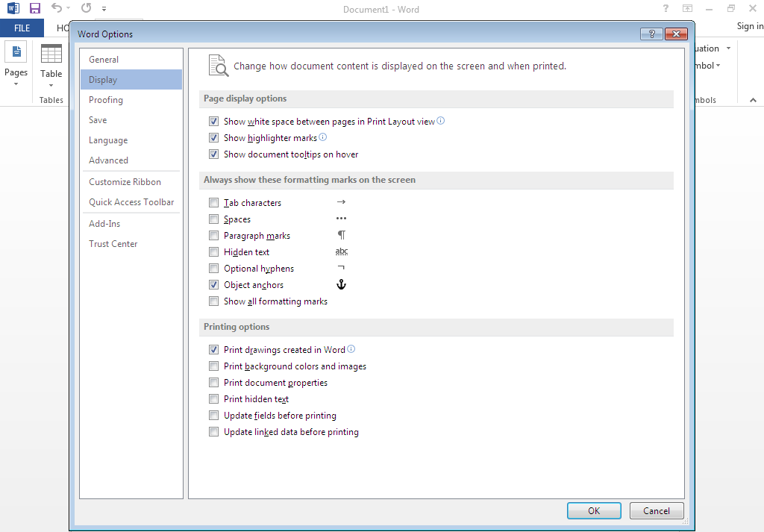Click the info icon beside Print drawings
764x532 pixels.
pos(351,349)
